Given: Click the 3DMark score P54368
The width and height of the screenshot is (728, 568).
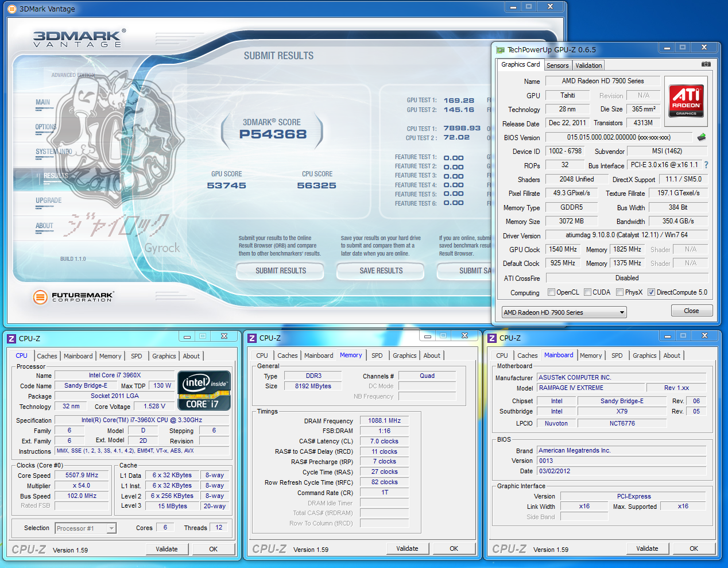Looking at the screenshot, I should [273, 134].
